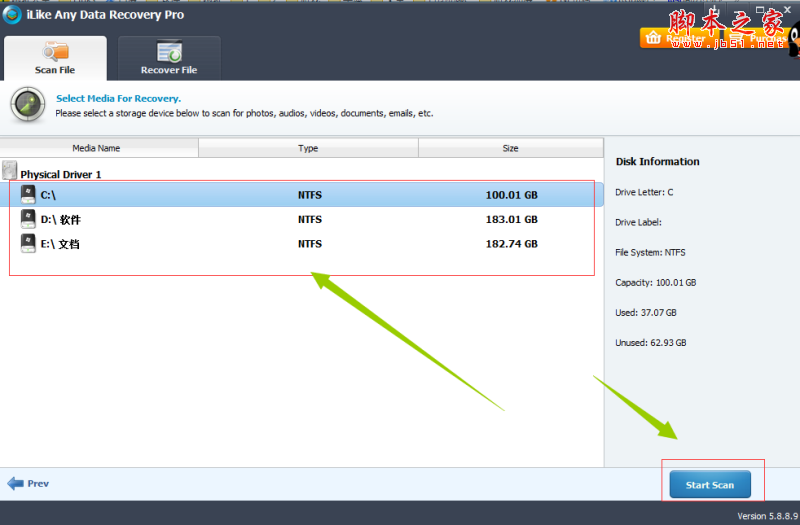Click the 182.74 GB size value

coord(512,244)
